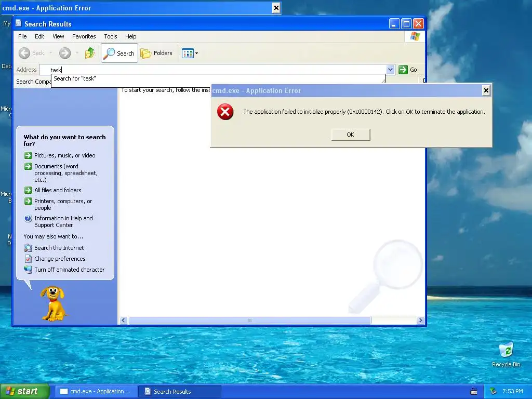532x399 pixels.
Task: Click Search the Internet option
Action: [59, 248]
